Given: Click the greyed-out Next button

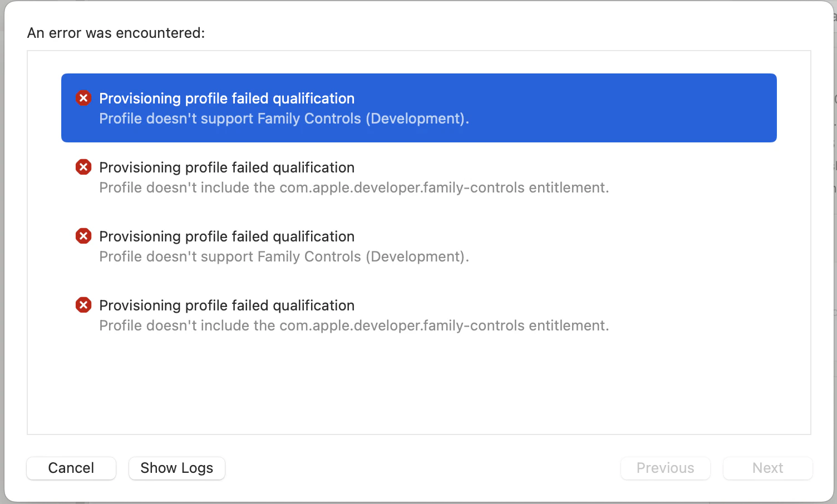Looking at the screenshot, I should click(767, 468).
